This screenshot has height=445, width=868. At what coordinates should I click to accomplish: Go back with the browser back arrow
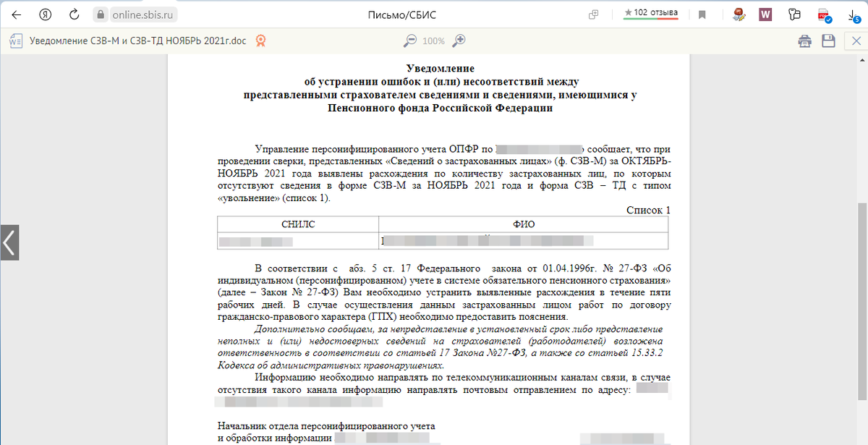17,12
